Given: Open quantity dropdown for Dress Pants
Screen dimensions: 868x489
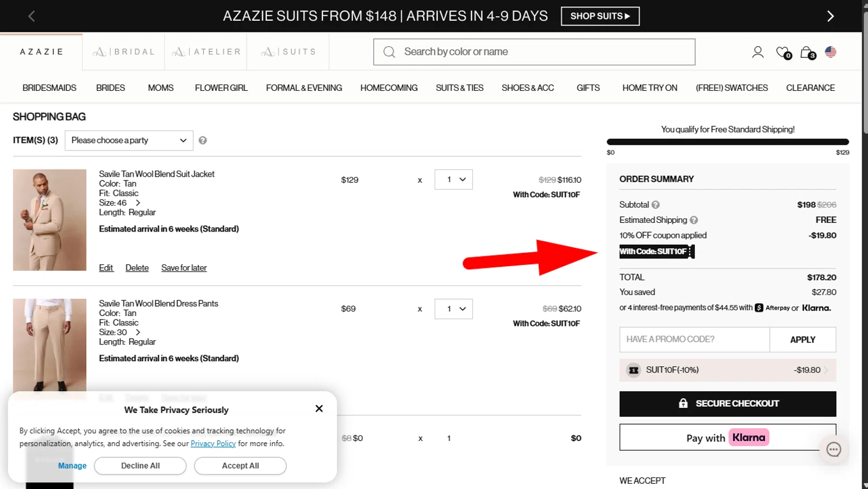Looking at the screenshot, I should pyautogui.click(x=454, y=309).
